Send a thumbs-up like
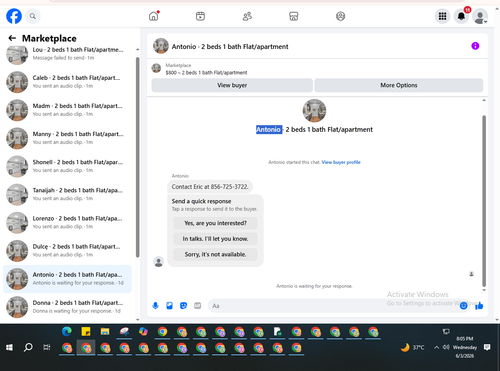This screenshot has height=371, width=500. [479, 306]
